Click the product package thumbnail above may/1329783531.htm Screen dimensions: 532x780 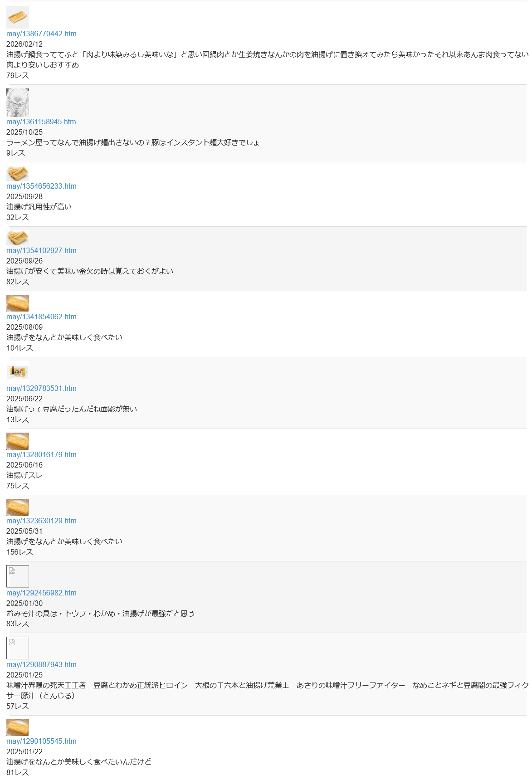pos(18,371)
